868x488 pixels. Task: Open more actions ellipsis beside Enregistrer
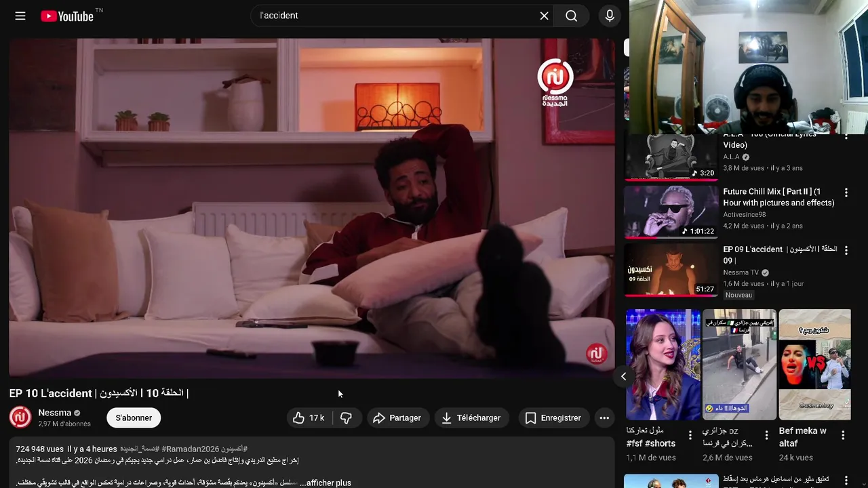(604, 418)
